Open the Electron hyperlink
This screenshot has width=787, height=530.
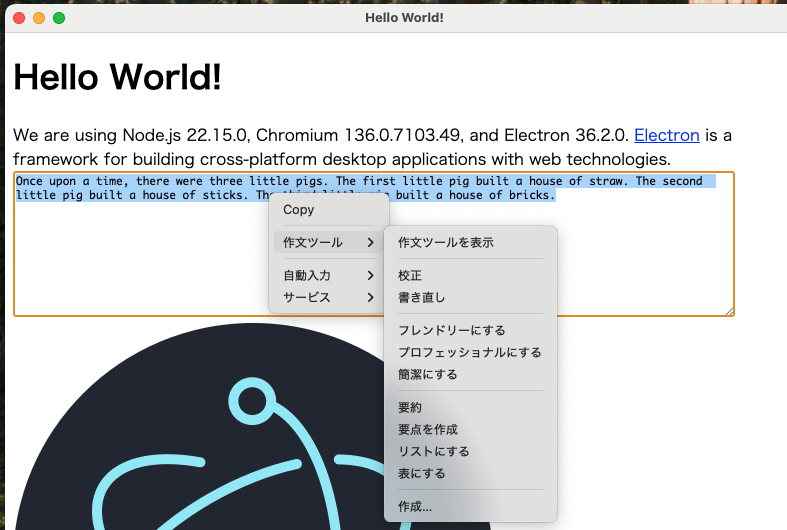[x=667, y=135]
